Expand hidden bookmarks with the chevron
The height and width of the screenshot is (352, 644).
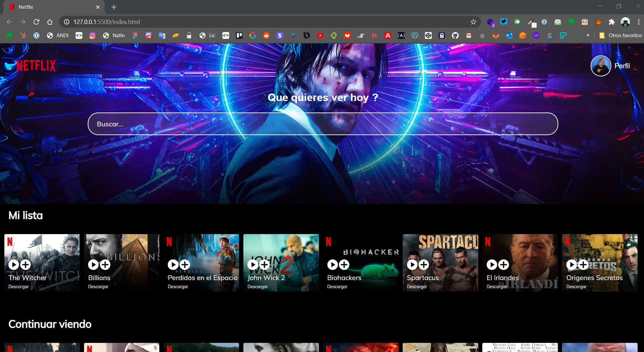[x=588, y=35]
